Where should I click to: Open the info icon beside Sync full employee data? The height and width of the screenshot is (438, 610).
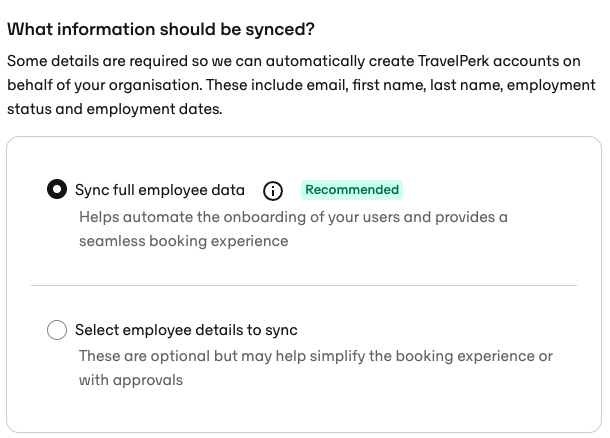pos(273,191)
